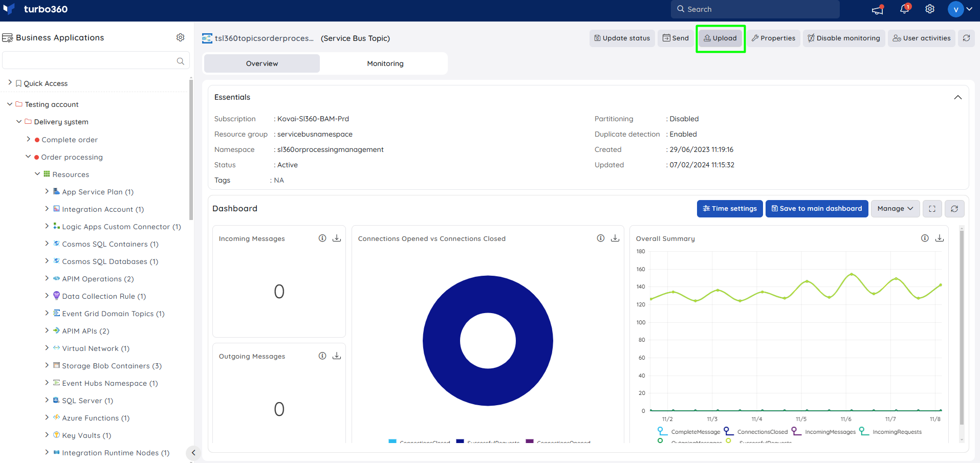Switch to the Monitoring tab
Viewport: 980px width, 463px height.
(x=385, y=63)
